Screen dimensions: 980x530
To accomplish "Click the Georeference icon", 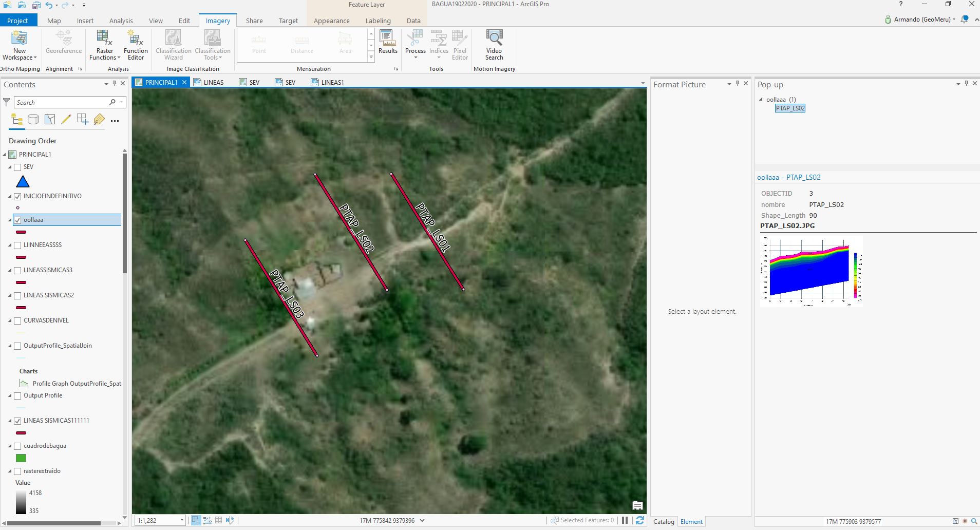I will pos(63,41).
